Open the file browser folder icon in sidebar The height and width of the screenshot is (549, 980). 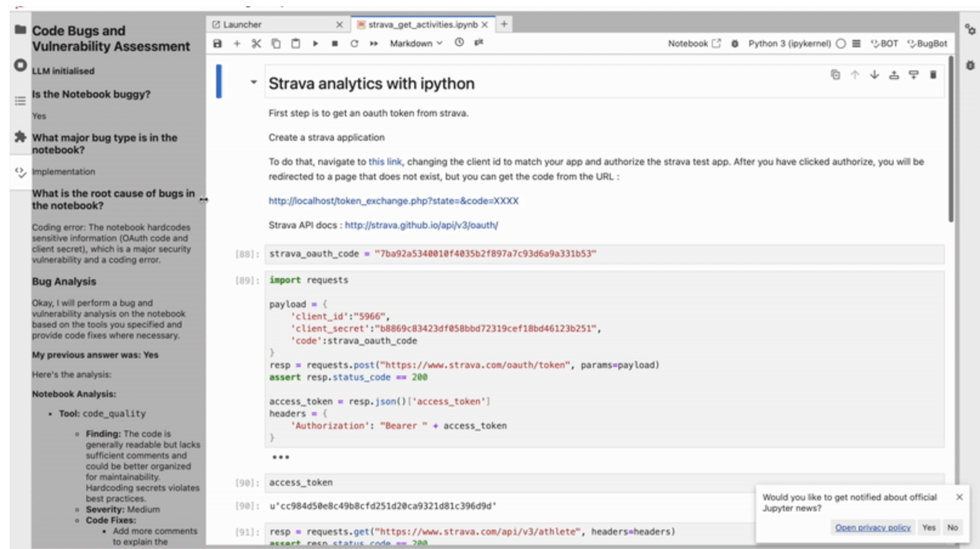point(20,29)
